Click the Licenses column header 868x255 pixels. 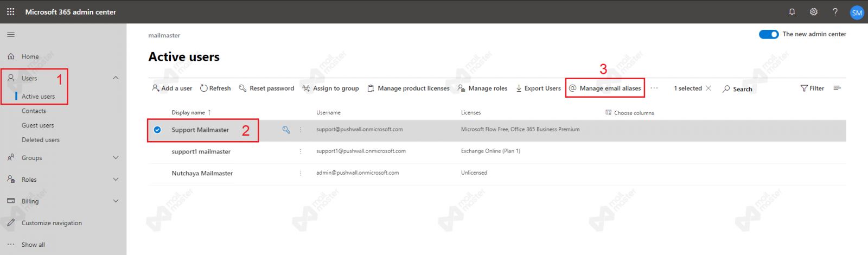click(471, 112)
